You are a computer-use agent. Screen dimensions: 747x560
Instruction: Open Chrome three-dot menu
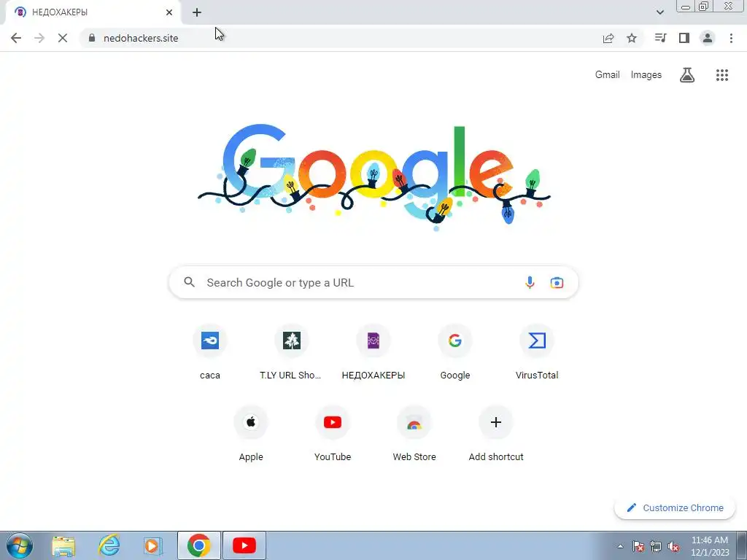[x=731, y=38]
